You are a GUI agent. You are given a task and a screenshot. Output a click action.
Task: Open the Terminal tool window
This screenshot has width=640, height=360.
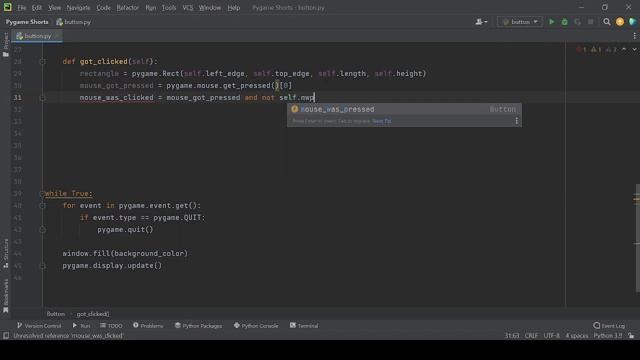[304, 326]
